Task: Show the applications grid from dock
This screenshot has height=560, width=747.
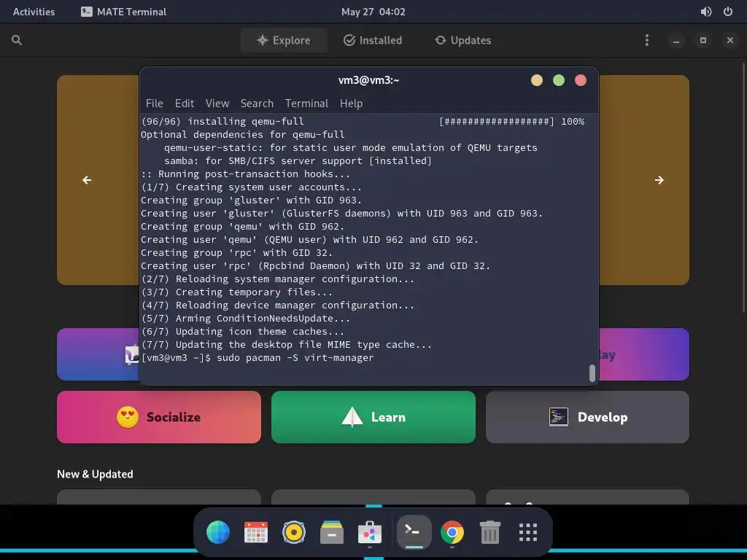Action: 528,532
